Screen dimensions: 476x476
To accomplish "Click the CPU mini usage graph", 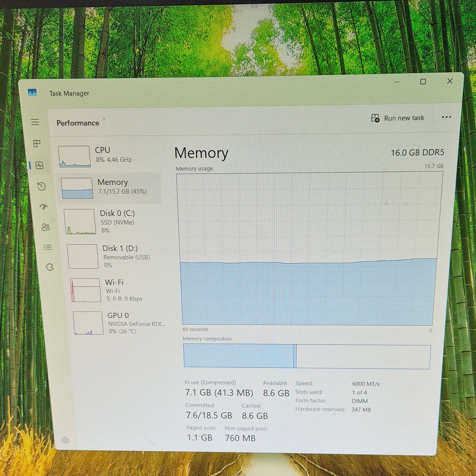I will pyautogui.click(x=74, y=156).
